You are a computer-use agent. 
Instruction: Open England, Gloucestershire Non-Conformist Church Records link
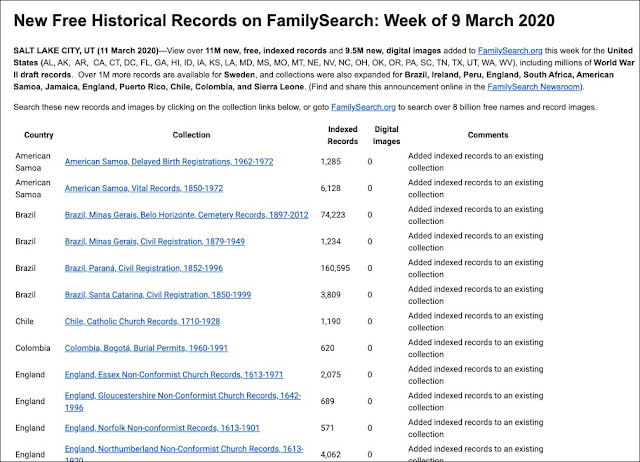tap(182, 401)
